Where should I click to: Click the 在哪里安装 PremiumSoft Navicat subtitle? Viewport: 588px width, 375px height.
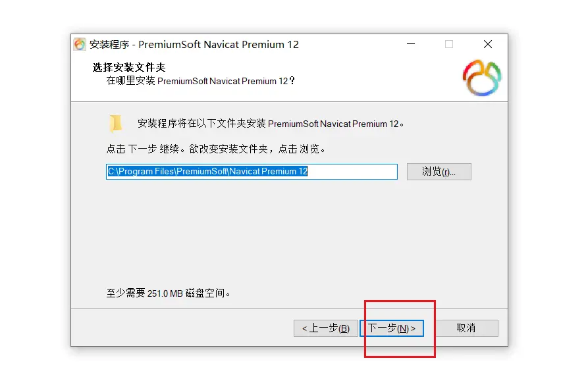click(x=200, y=81)
